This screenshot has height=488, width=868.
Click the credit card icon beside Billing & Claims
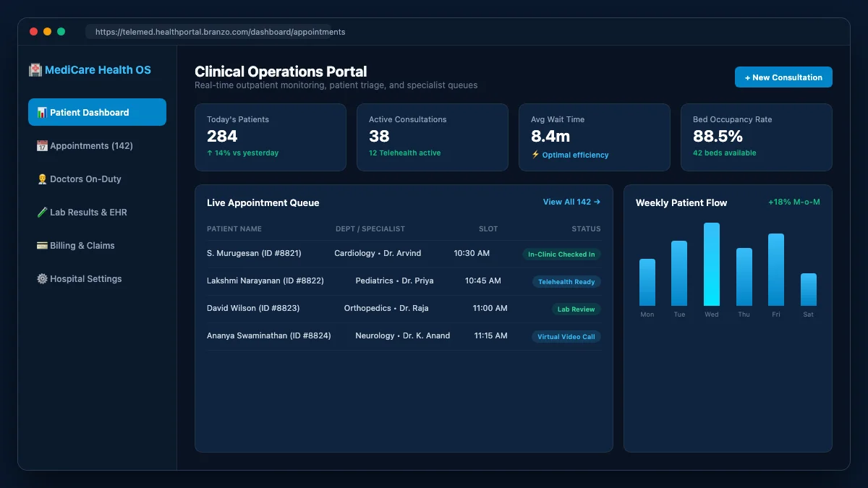(x=42, y=246)
